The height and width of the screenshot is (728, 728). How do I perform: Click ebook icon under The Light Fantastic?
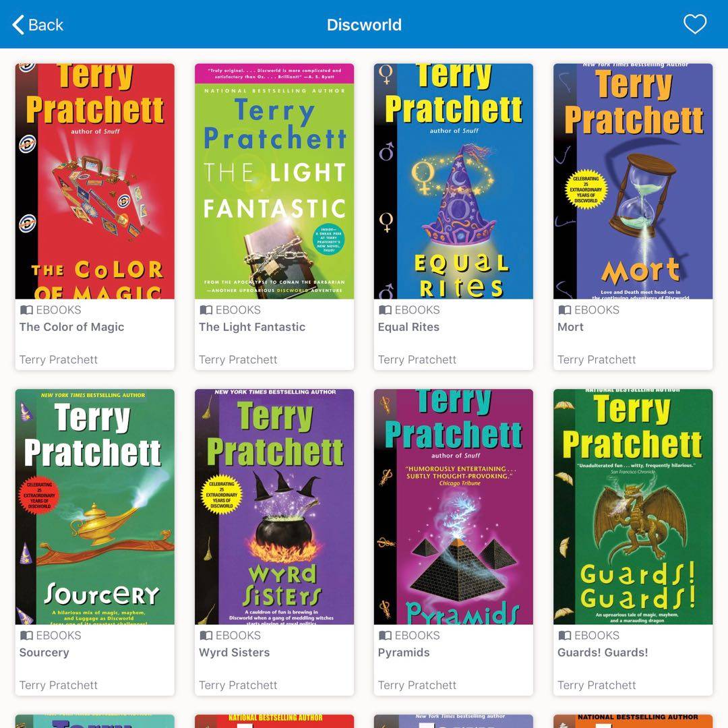(206, 309)
